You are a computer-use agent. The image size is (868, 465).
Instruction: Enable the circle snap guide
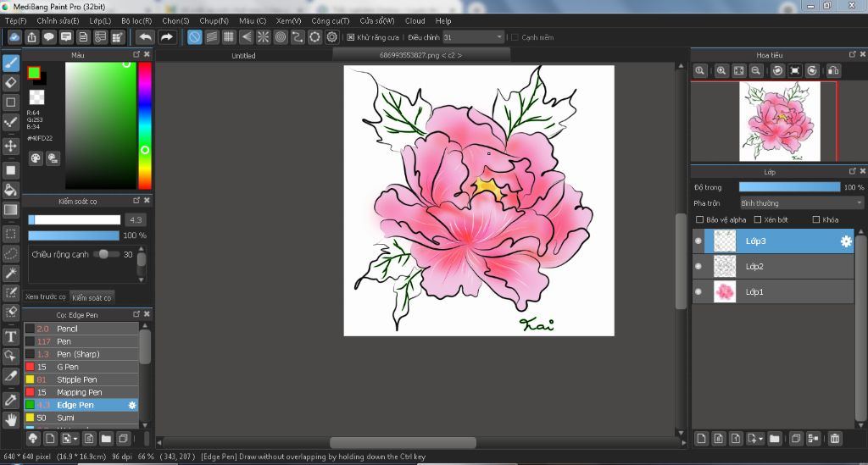click(280, 37)
